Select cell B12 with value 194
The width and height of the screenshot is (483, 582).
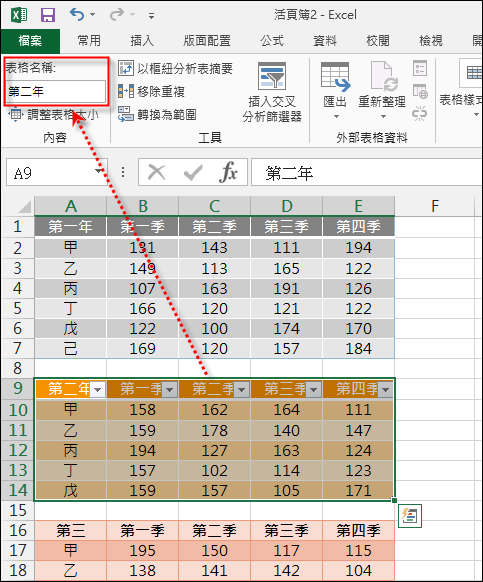point(143,451)
